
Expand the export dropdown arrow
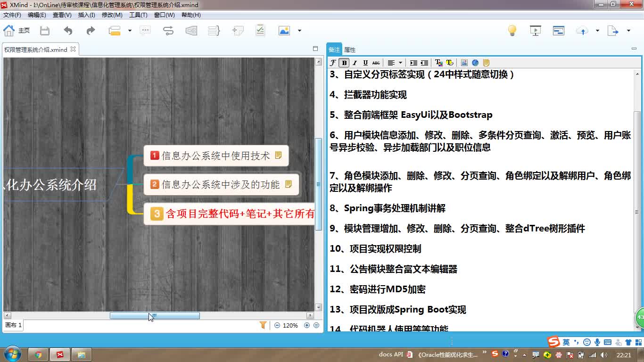click(x=628, y=31)
